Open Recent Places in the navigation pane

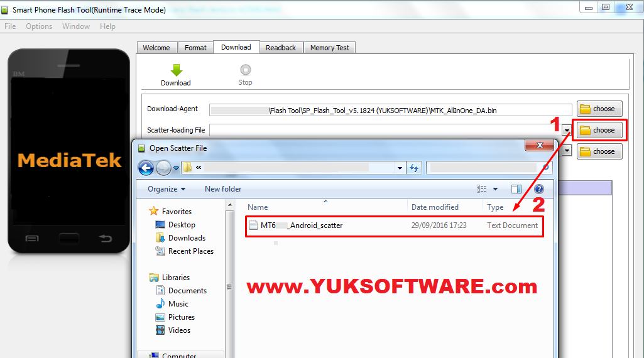click(x=190, y=251)
